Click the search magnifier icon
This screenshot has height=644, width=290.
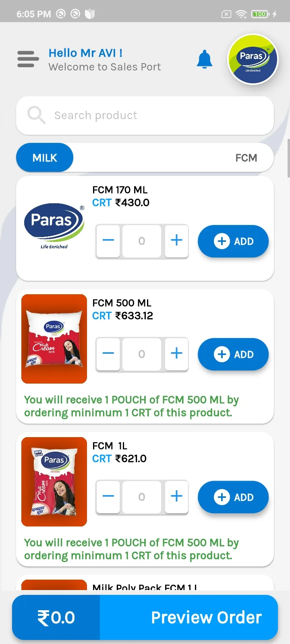pos(36,115)
